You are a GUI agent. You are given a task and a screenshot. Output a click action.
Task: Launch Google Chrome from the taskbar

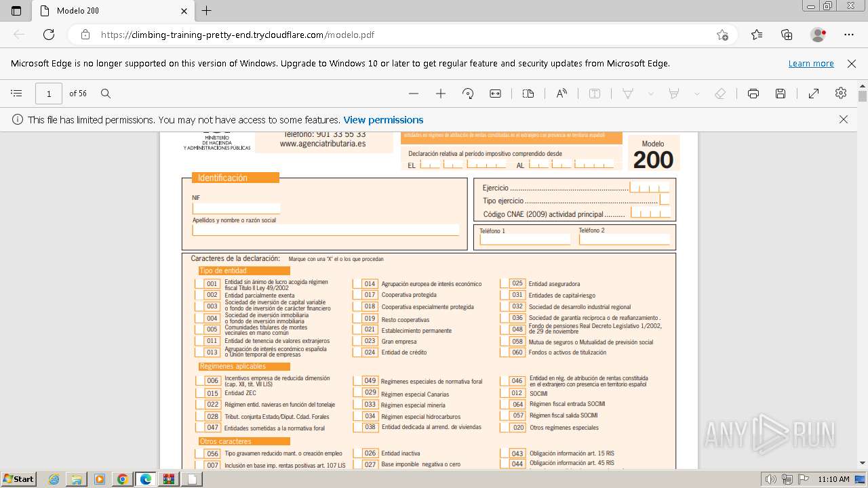(x=122, y=479)
